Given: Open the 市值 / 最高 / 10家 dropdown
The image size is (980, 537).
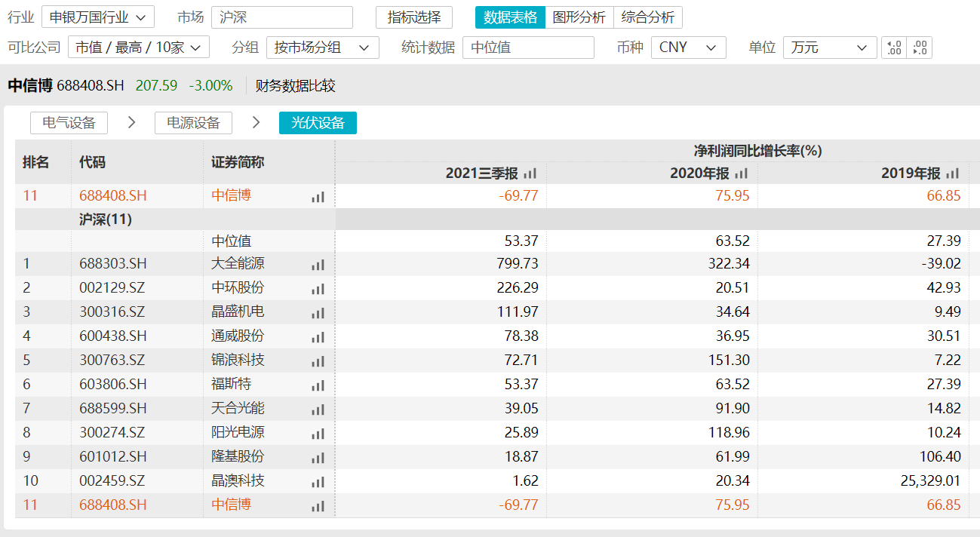Looking at the screenshot, I should pyautogui.click(x=139, y=48).
